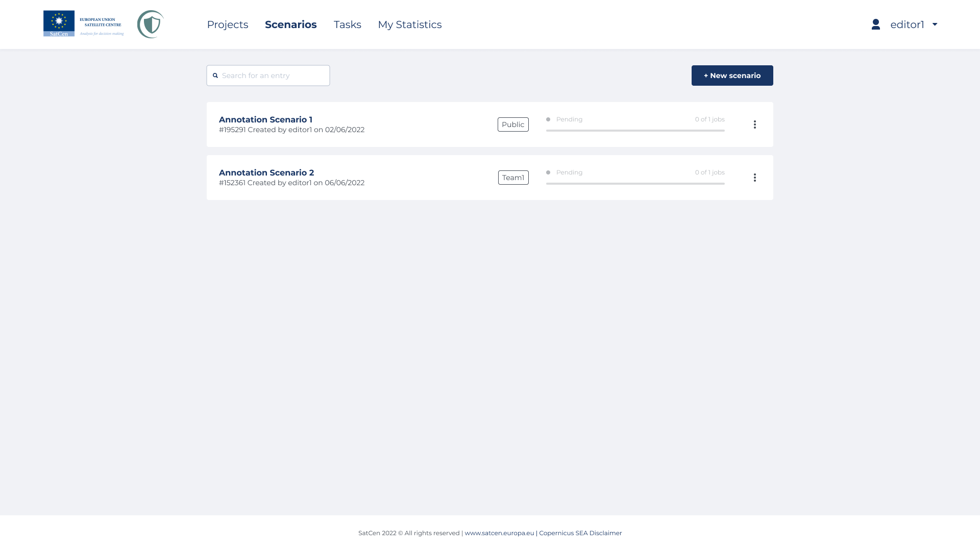The image size is (980, 551).
Task: Open kebab menu for Annotation Scenario 1
Action: (754, 124)
